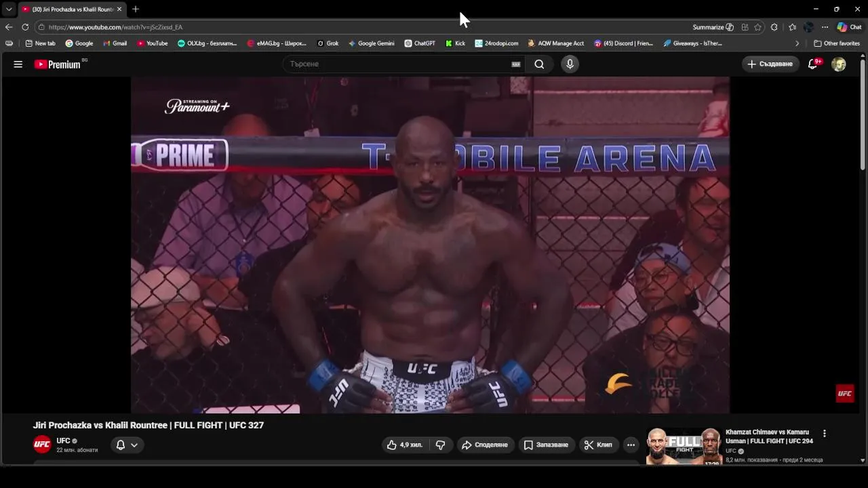
Task: Save the video with Запазване
Action: (545, 445)
